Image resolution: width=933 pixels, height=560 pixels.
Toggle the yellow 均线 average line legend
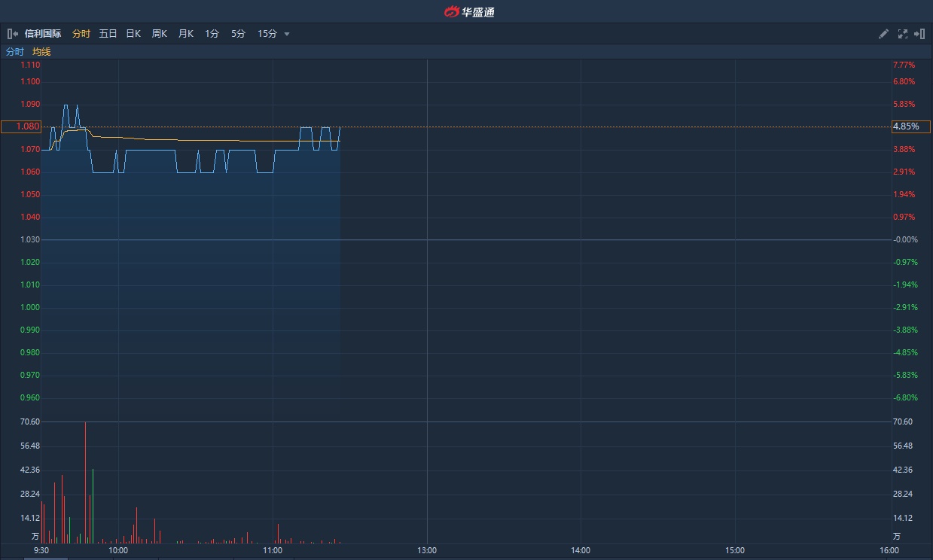pyautogui.click(x=41, y=52)
